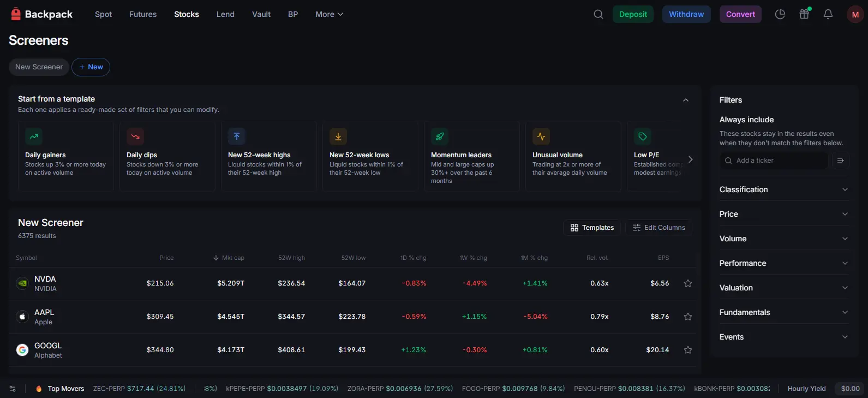
Task: Open the Stocks tab
Action: [187, 14]
